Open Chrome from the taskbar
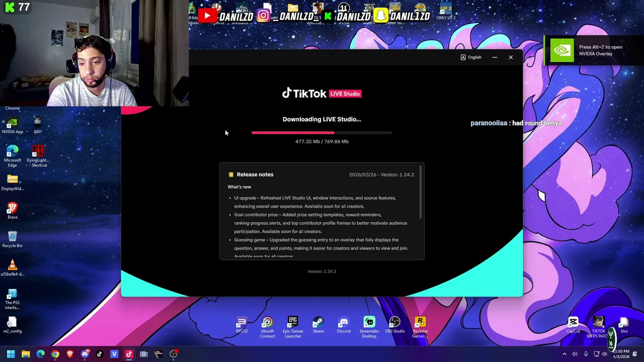The height and width of the screenshot is (362, 644). 55,354
